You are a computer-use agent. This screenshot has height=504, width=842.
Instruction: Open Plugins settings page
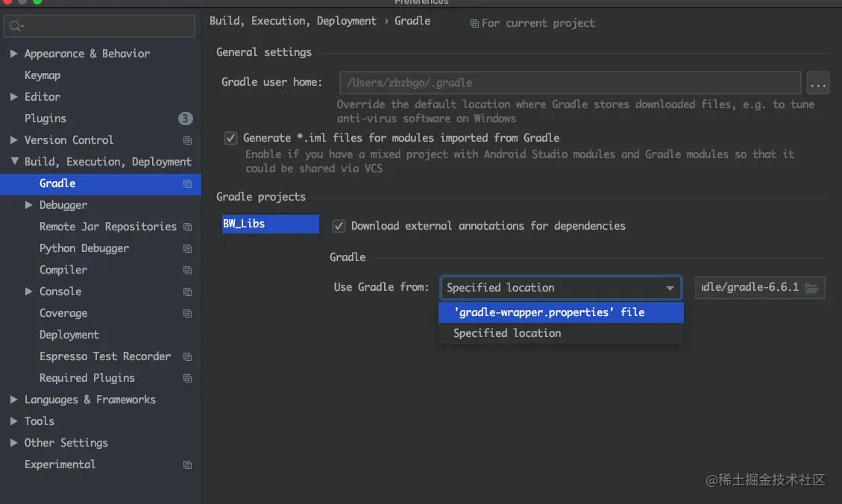pyautogui.click(x=45, y=118)
